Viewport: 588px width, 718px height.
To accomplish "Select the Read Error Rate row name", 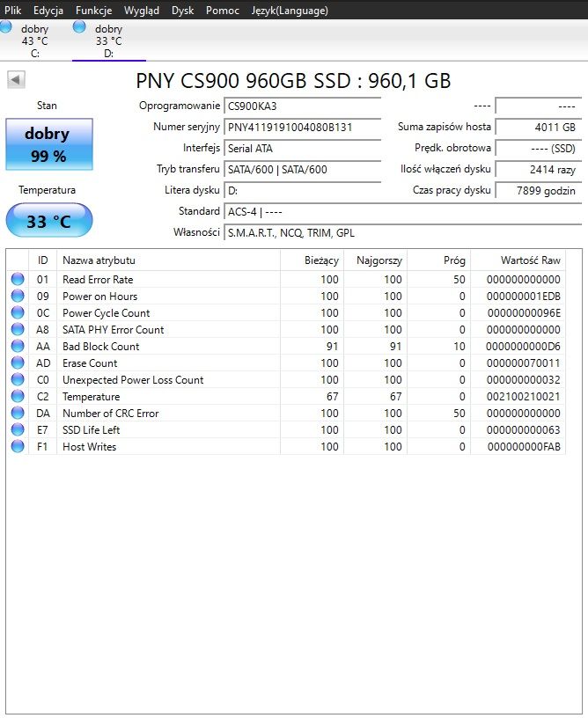I will [98, 279].
